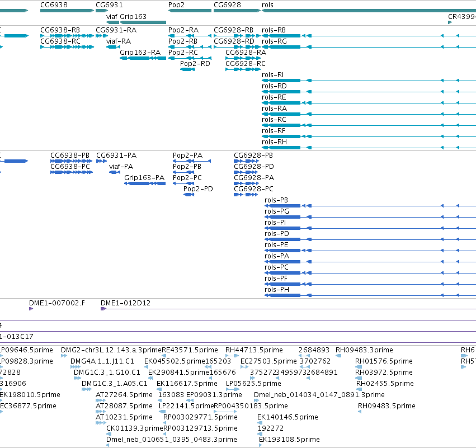The image size is (476, 448).
Task: Click the blue Grip163-PA protein glyph
Action: (145, 183)
